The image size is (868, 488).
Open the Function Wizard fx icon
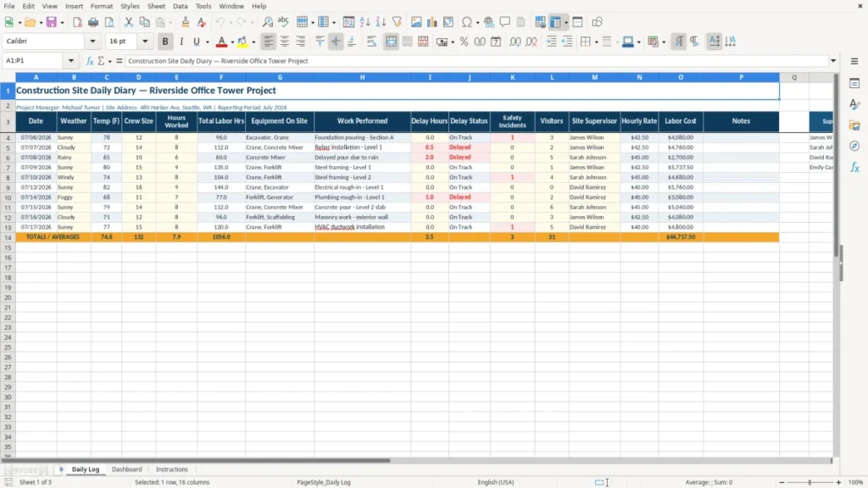click(x=90, y=61)
